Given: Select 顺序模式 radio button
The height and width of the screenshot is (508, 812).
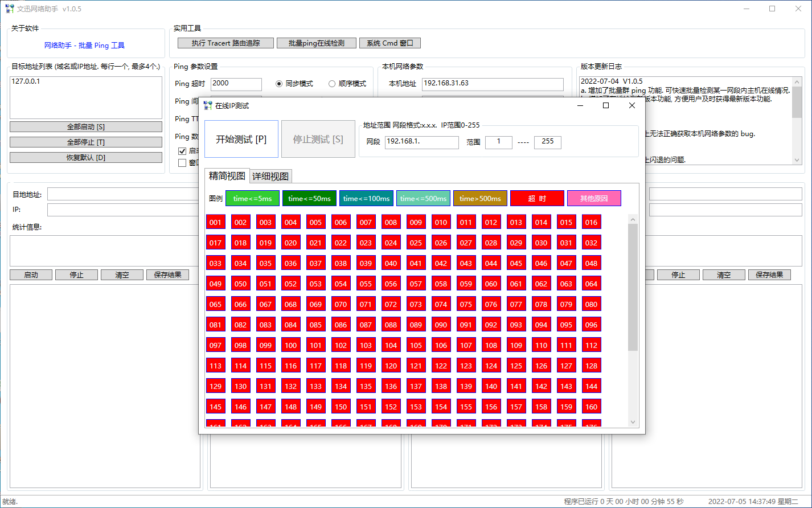Looking at the screenshot, I should tap(332, 84).
